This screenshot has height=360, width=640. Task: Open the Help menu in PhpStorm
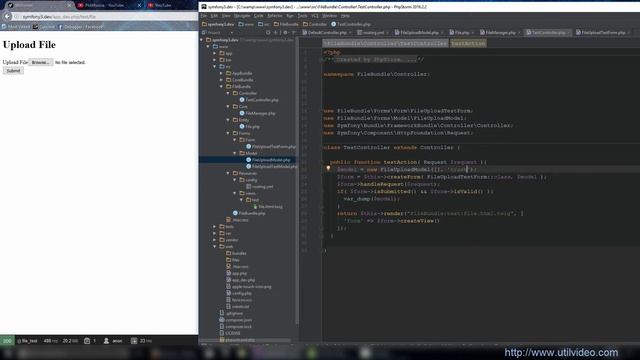pyautogui.click(x=345, y=16)
